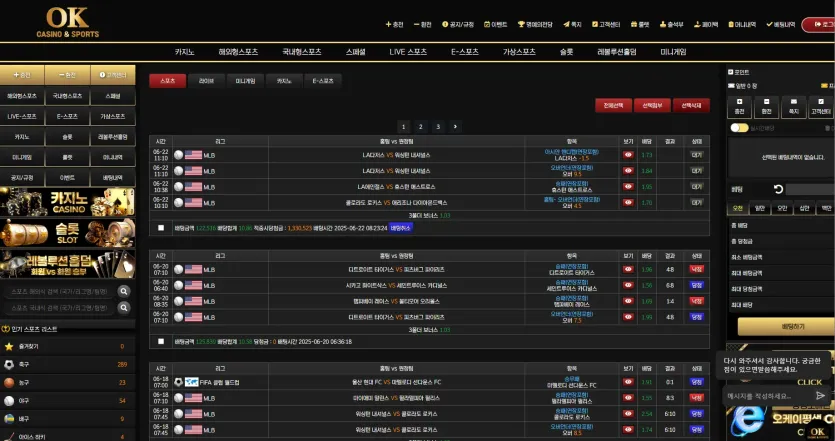Click the red 선택삭제 button
This screenshot has width=835, height=441.
click(x=691, y=105)
